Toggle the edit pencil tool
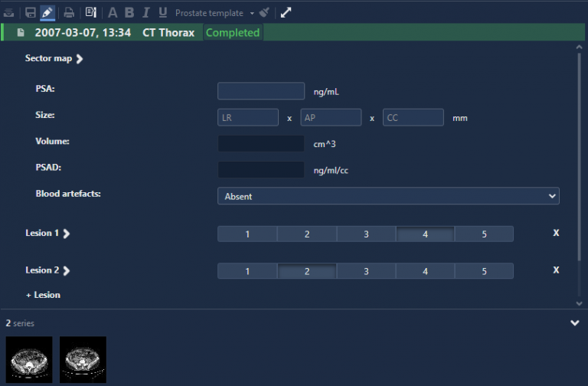The width and height of the screenshot is (588, 386). click(x=47, y=12)
